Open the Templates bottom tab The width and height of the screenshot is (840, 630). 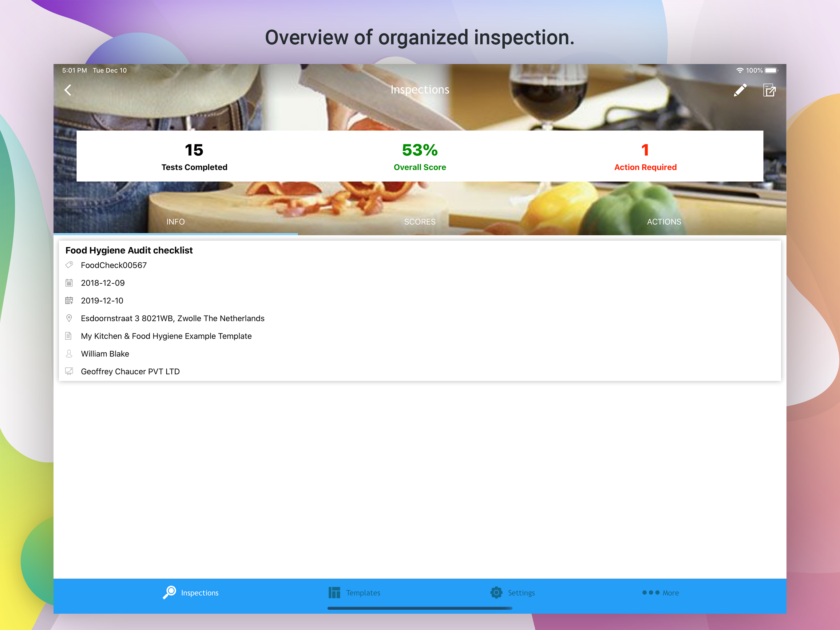click(354, 592)
